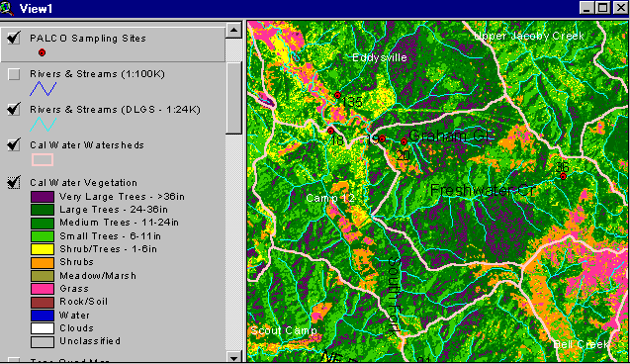Toggle Rivers & Streams (DLGS - 1:24K) checkbox
Screen dimensions: 630x364
[x=14, y=109]
